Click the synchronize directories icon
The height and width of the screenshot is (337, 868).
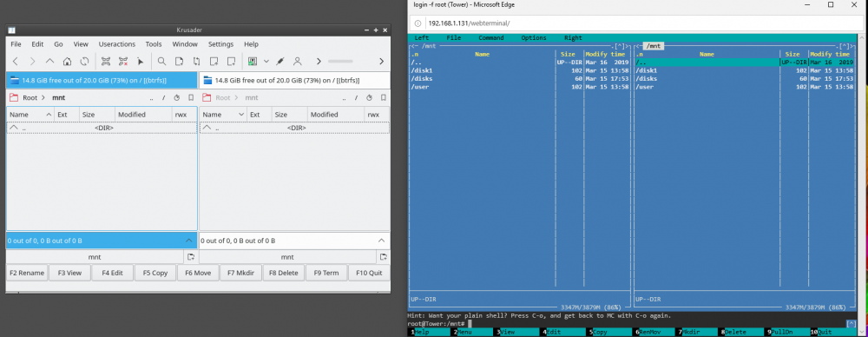(x=196, y=61)
